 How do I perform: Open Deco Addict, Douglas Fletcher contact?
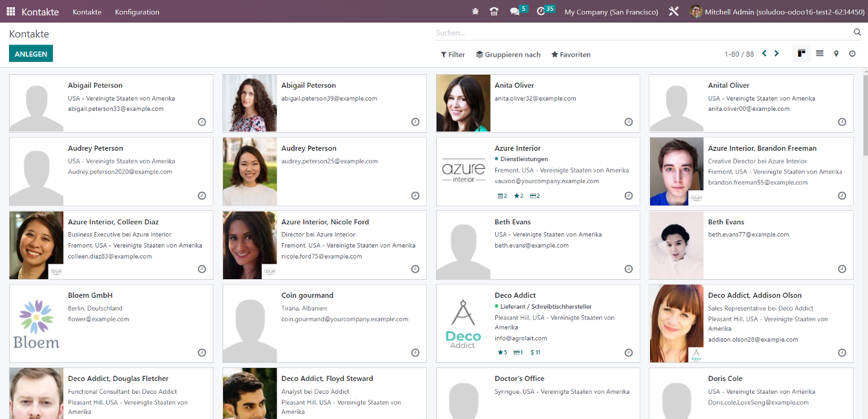[111, 393]
